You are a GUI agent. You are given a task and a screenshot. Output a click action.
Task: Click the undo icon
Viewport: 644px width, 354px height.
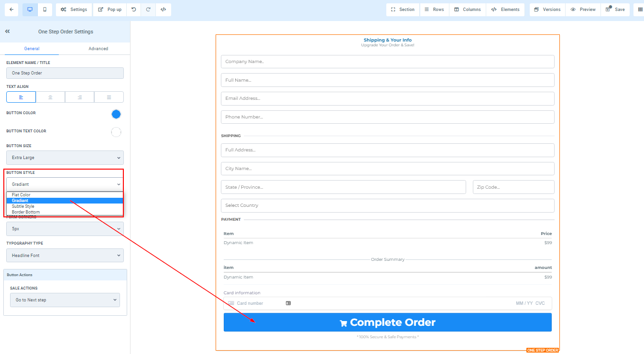(133, 10)
